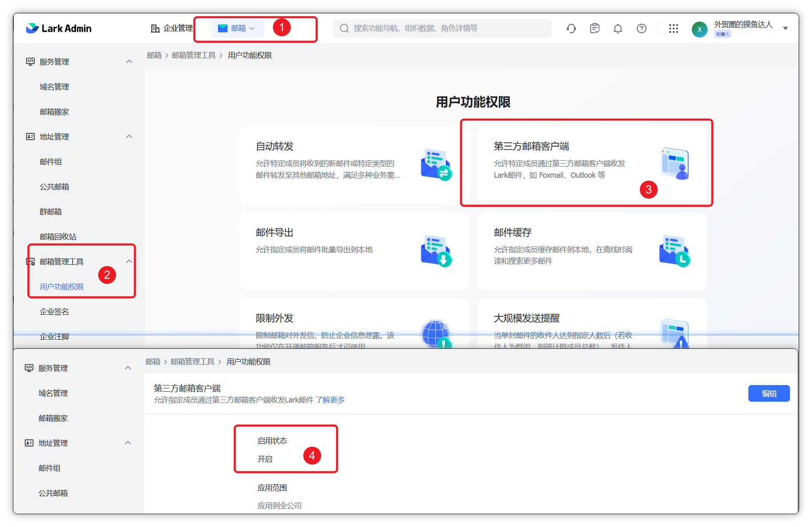
Task: Select 企业管理 in the top navigation
Action: [172, 28]
